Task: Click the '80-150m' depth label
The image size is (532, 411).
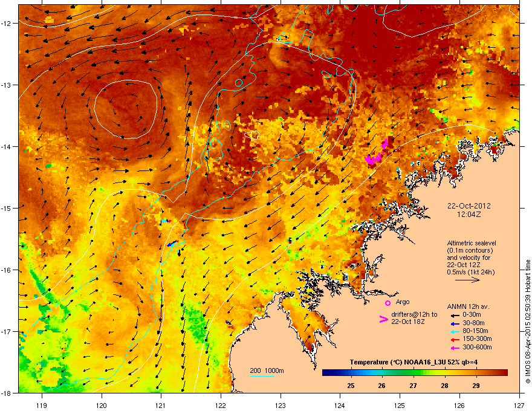Action: [475, 331]
